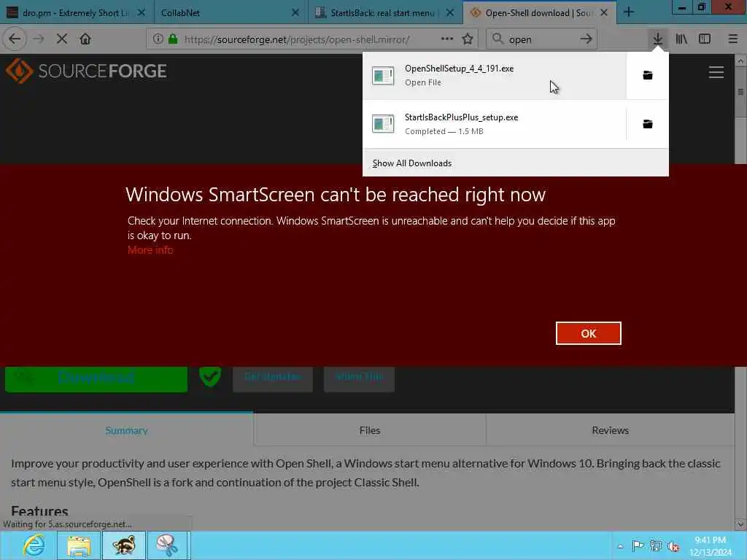Open containing folder for StartIsBackPlusPlus_setup.exe
The image size is (747, 560).
(648, 124)
